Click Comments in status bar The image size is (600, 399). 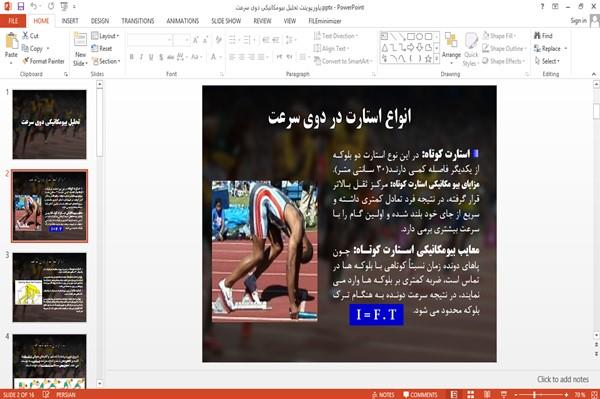click(x=420, y=395)
